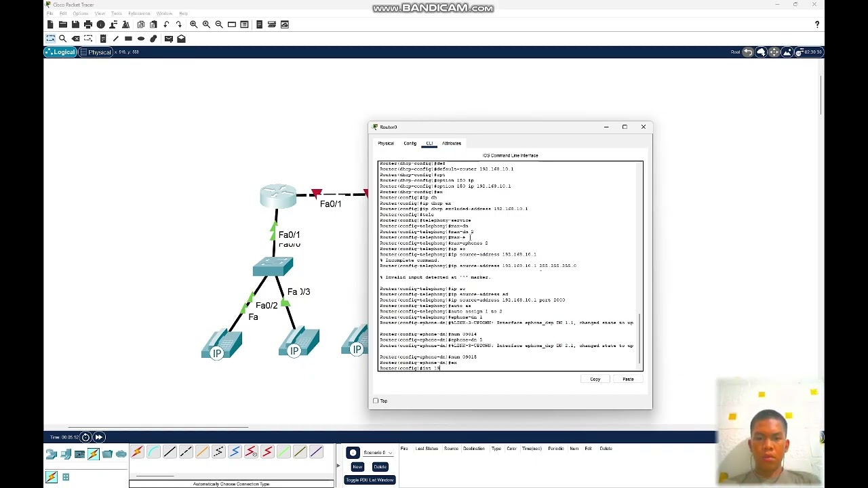This screenshot has width=868, height=488.
Task: Activate the Select tool icon
Action: tap(50, 39)
